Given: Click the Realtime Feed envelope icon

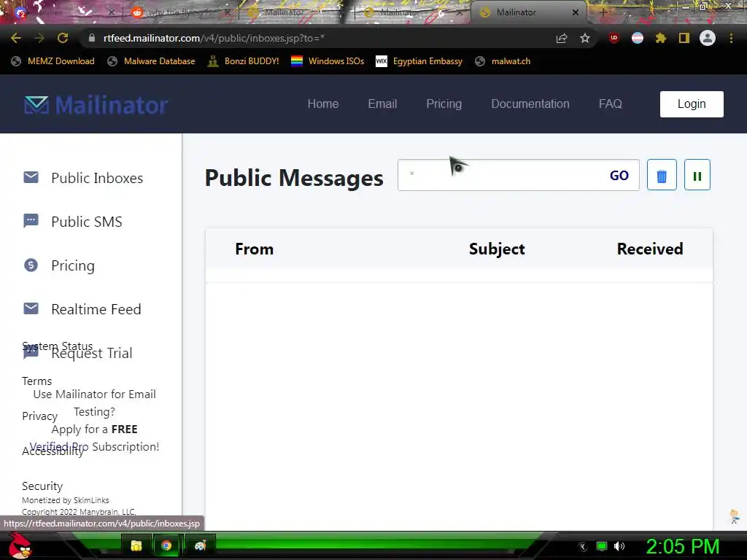Looking at the screenshot, I should [31, 308].
